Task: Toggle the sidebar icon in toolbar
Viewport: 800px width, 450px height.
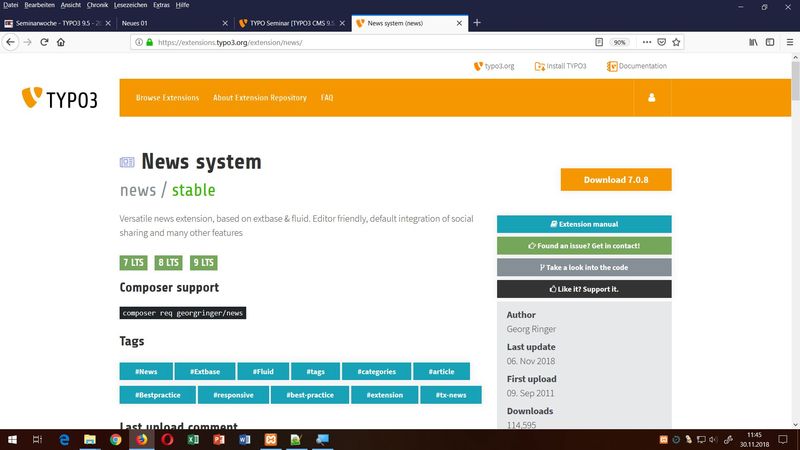Action: [770, 42]
